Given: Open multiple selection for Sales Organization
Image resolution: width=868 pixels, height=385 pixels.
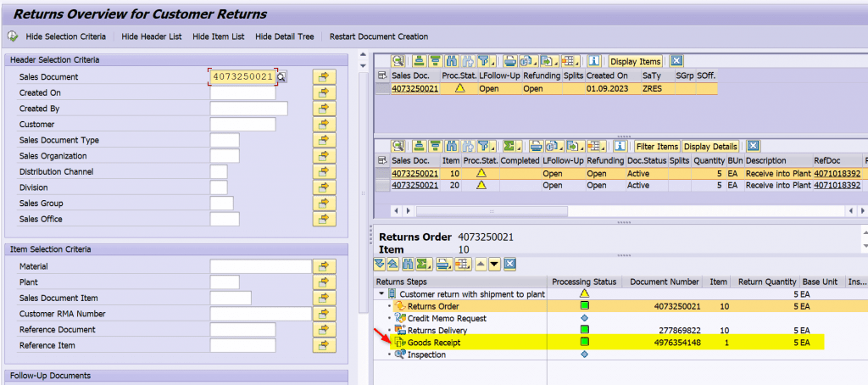Looking at the screenshot, I should click(325, 156).
